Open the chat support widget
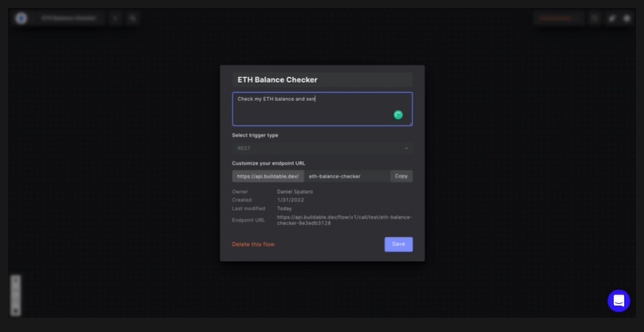 coord(619,301)
